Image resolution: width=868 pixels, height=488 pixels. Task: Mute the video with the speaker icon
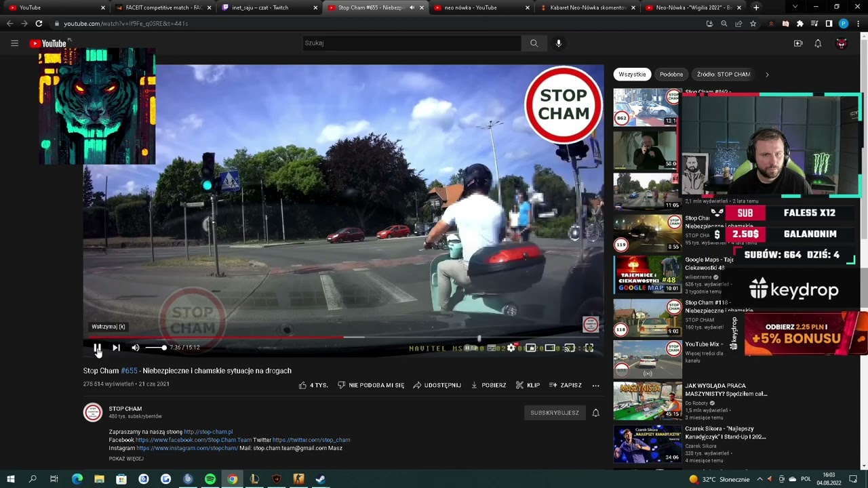pyautogui.click(x=136, y=348)
